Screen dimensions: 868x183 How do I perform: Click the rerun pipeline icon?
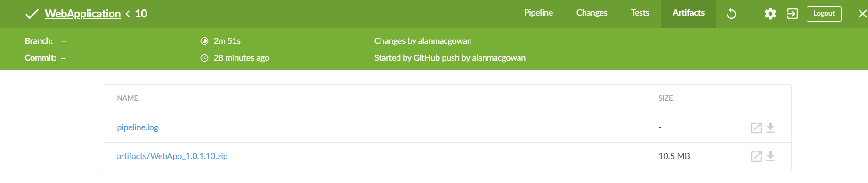[731, 14]
